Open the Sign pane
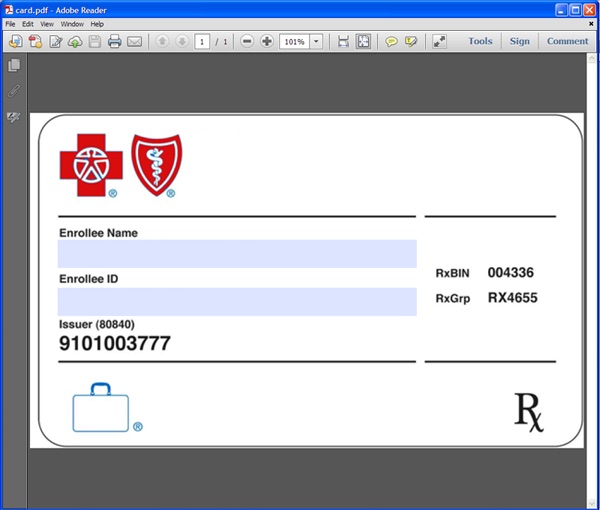The height and width of the screenshot is (510, 600). tap(519, 41)
